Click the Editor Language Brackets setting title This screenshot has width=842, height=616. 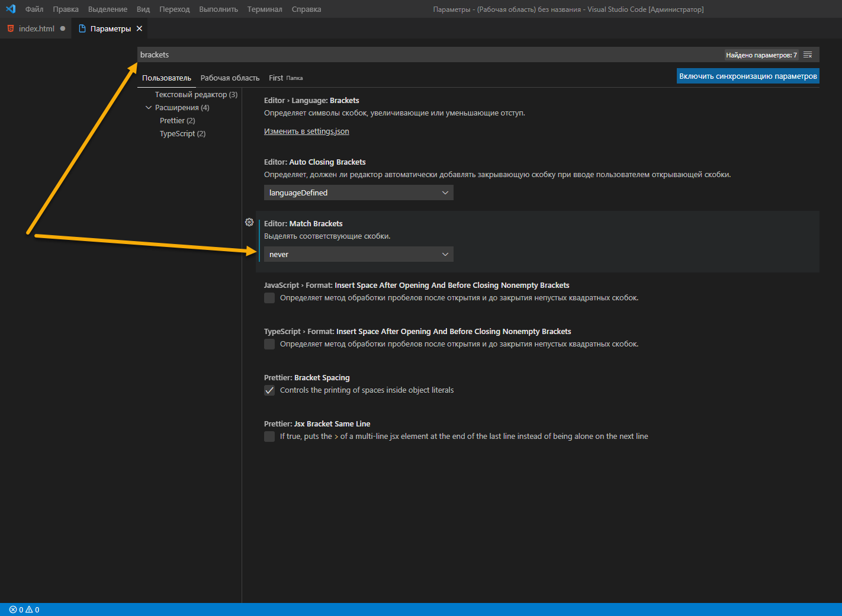point(311,100)
